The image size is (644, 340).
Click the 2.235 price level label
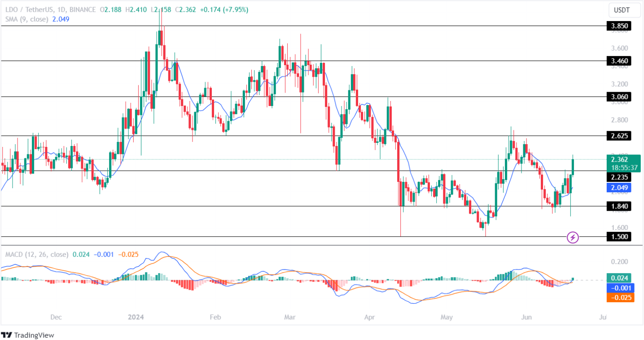pos(619,177)
